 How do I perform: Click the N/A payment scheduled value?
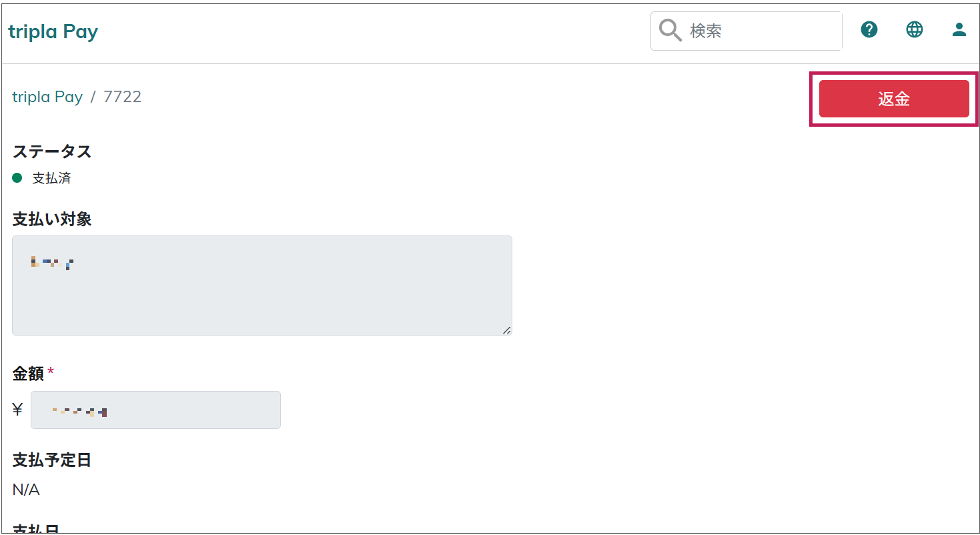[x=26, y=490]
